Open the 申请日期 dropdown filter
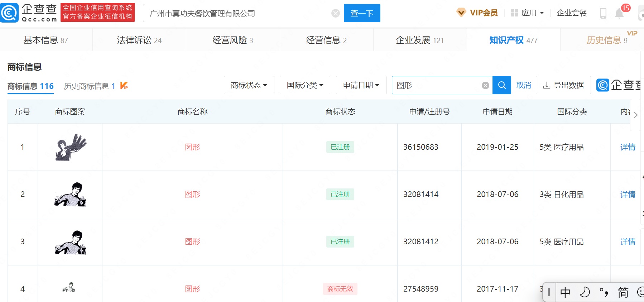The width and height of the screenshot is (644, 302). (361, 85)
